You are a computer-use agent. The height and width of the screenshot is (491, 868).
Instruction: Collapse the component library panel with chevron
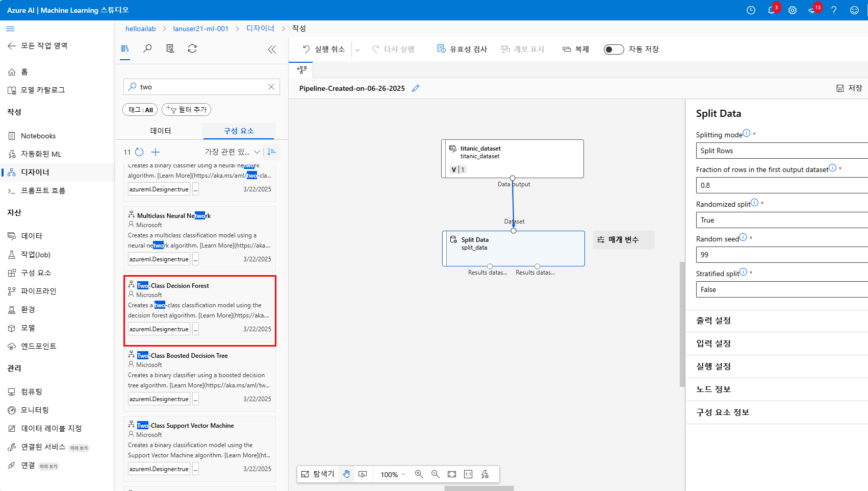[x=272, y=49]
